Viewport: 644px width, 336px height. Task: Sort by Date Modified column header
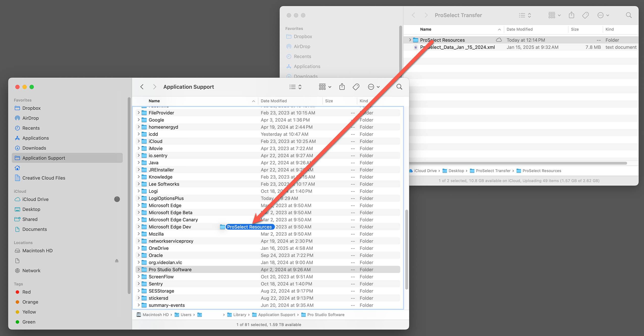coord(274,101)
